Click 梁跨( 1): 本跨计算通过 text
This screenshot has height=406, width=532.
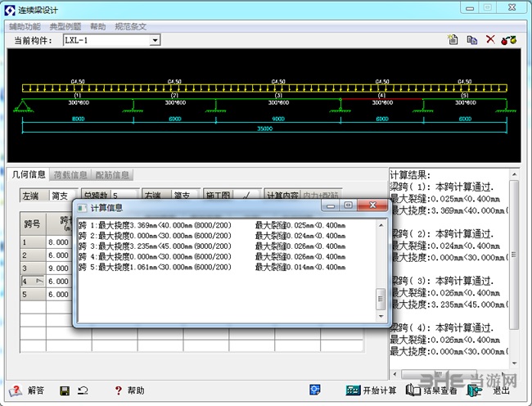pos(442,187)
